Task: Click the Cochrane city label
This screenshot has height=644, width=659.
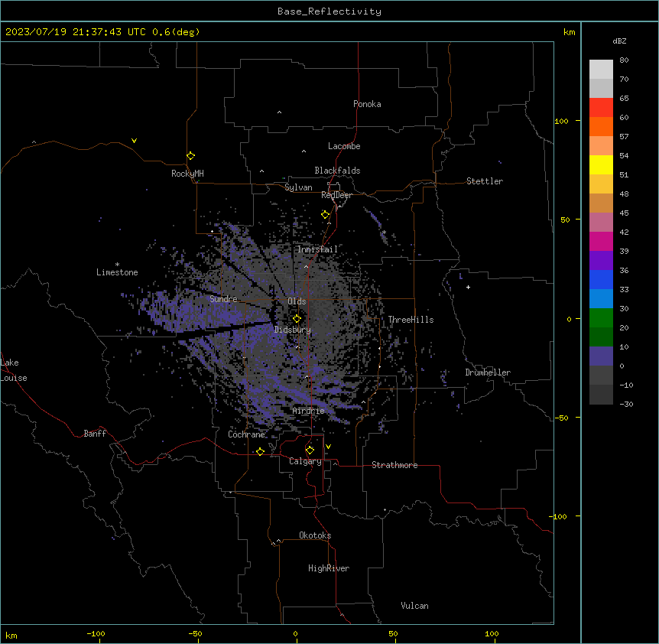Action: coord(246,434)
